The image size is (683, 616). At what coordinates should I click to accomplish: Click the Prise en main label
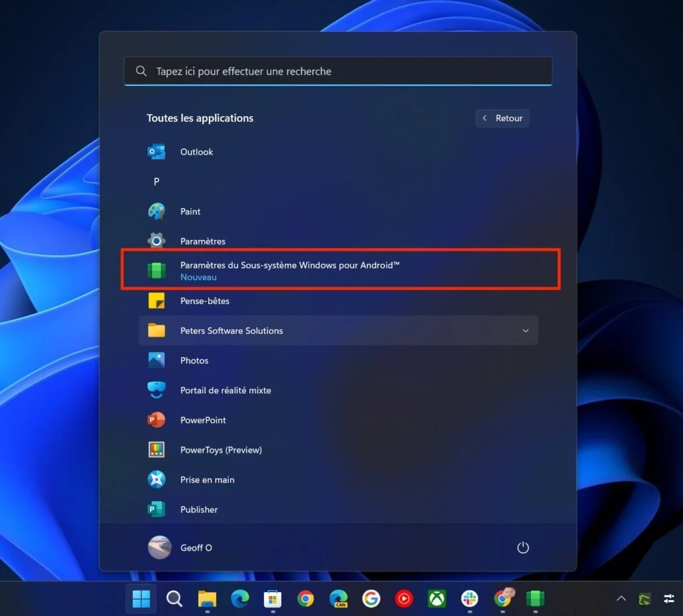pyautogui.click(x=207, y=480)
